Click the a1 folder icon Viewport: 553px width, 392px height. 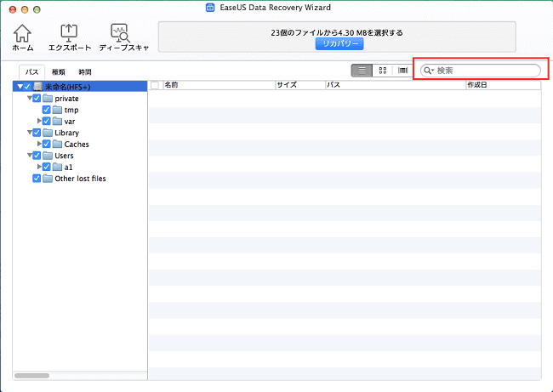[58, 167]
